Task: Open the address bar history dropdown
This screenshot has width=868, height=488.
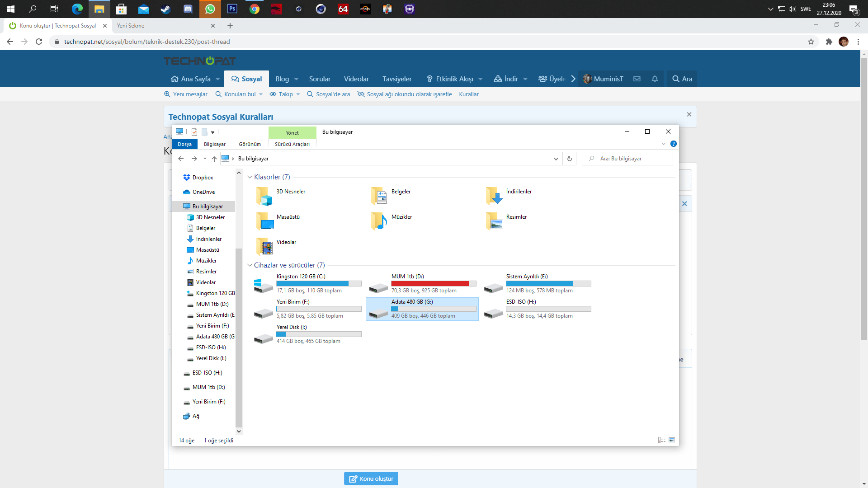Action: coord(556,159)
